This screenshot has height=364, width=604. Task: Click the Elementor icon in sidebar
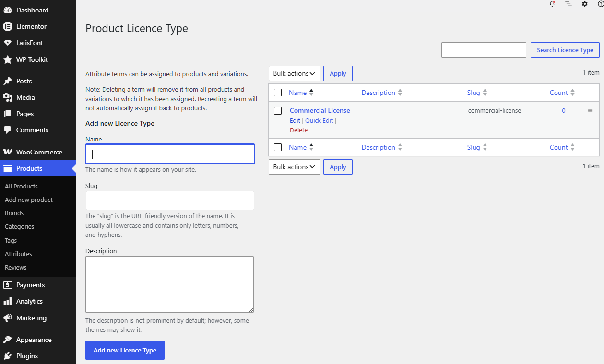(x=8, y=26)
